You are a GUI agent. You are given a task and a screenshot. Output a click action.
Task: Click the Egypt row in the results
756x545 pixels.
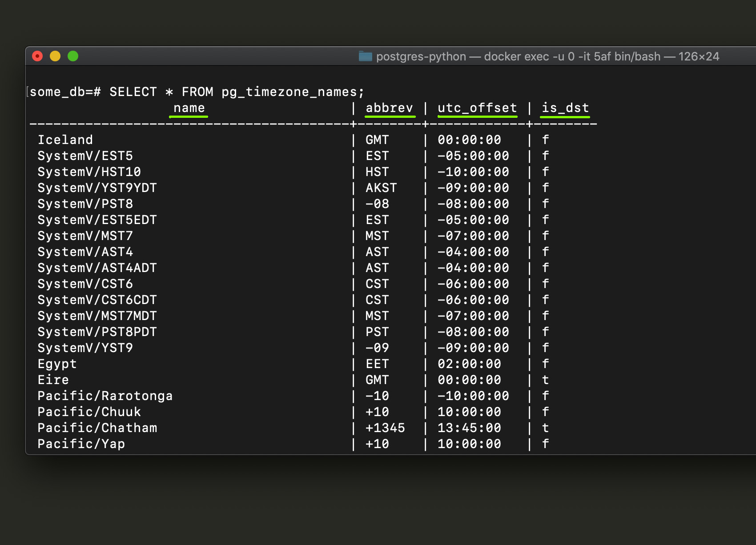coord(57,364)
